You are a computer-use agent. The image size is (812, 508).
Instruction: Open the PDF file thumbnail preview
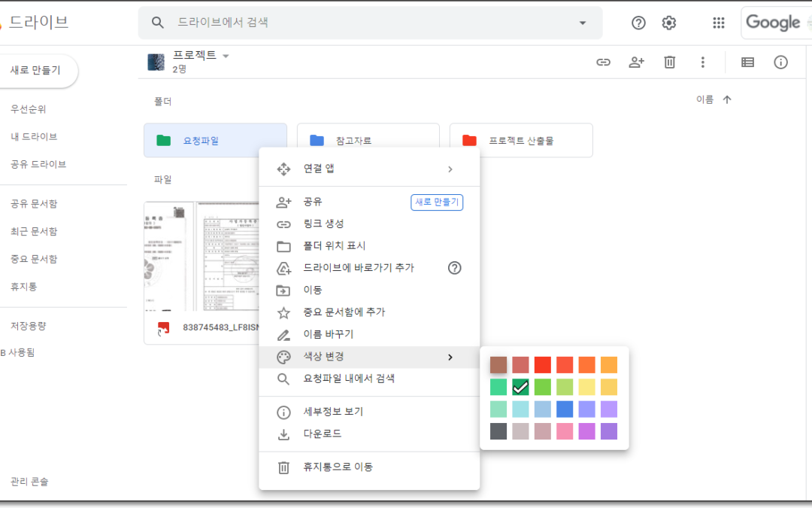coord(201,257)
